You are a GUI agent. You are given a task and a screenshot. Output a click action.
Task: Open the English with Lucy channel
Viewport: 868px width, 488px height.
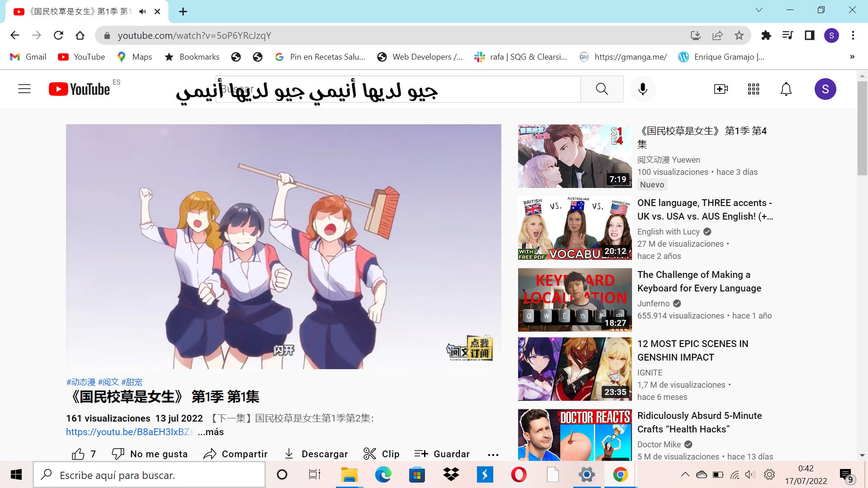coord(668,232)
